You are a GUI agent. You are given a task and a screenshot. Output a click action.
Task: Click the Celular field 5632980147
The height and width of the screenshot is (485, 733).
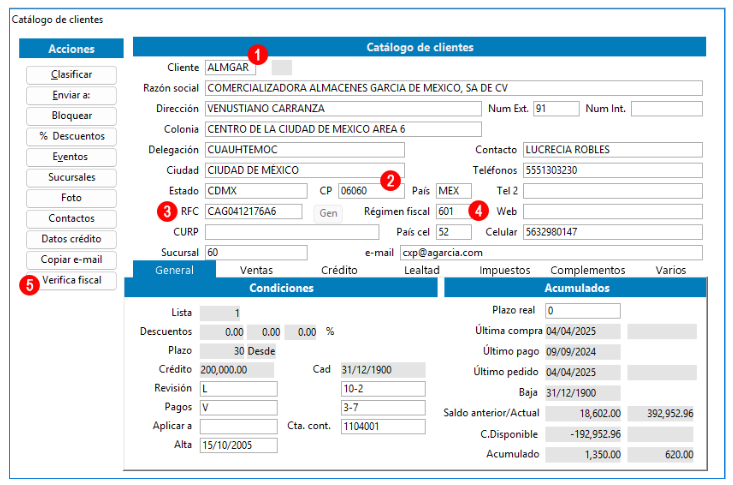pos(612,232)
